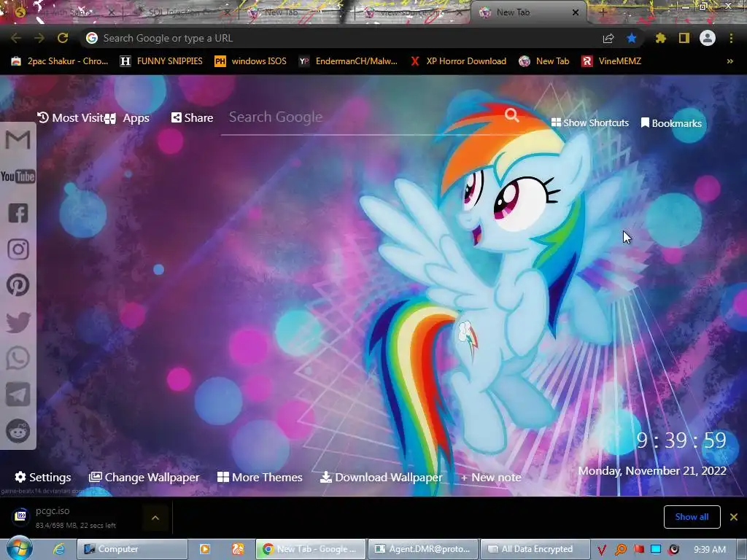Open Instagram sidebar shortcut
747x560 pixels.
point(18,249)
